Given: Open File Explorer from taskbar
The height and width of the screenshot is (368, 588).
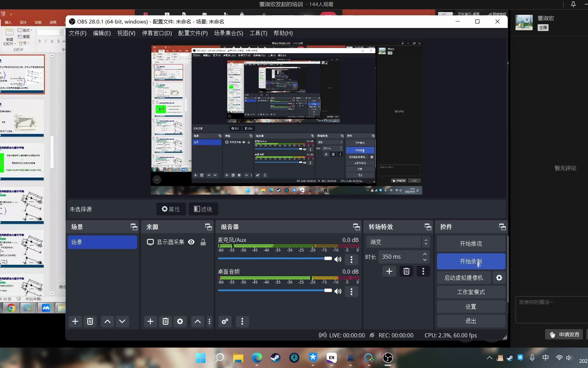Looking at the screenshot, I should click(238, 357).
